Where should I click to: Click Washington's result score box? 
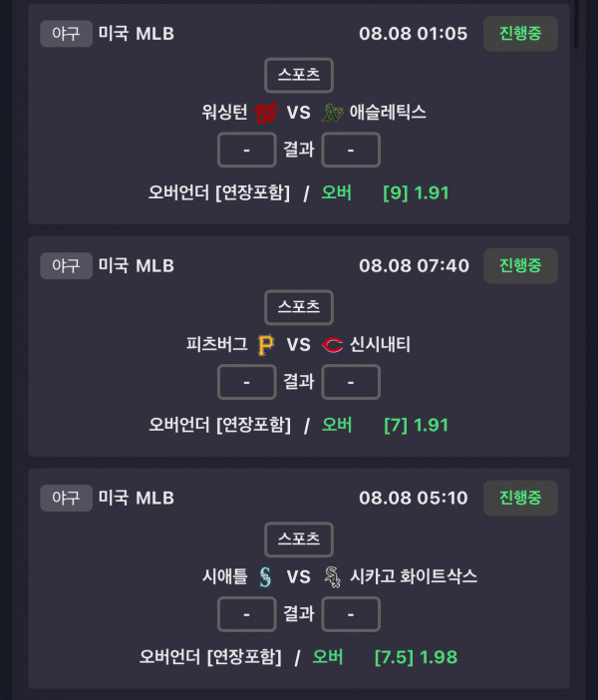coord(247,150)
